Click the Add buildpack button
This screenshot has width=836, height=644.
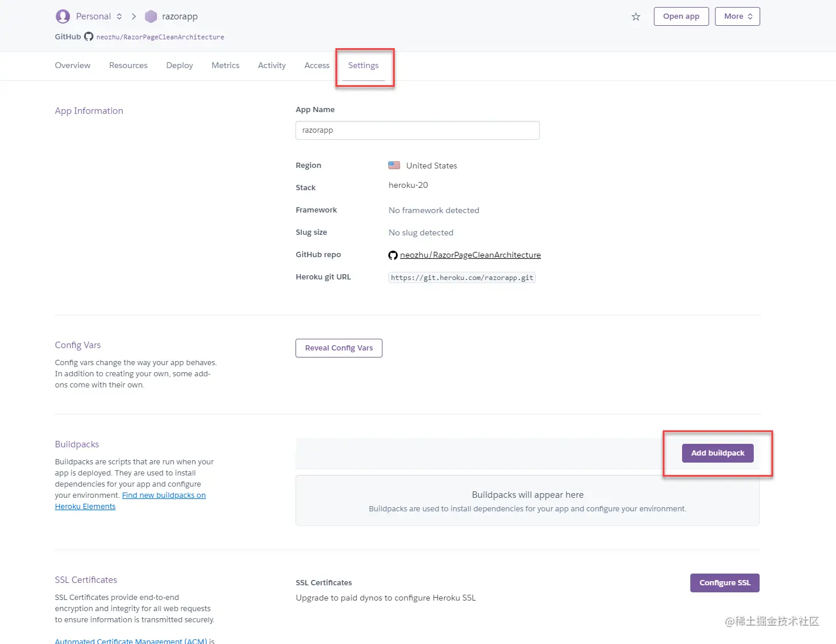coord(718,453)
